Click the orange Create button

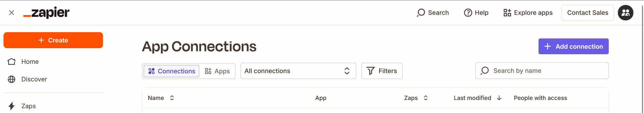point(53,40)
